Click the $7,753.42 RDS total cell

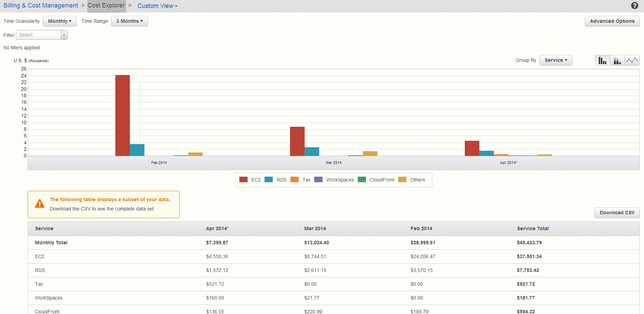(x=528, y=270)
